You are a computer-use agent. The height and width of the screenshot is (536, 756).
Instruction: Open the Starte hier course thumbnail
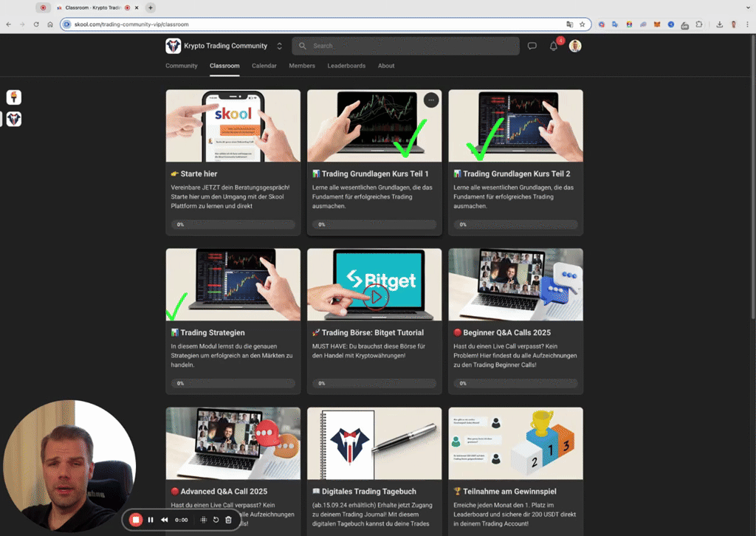pos(233,126)
